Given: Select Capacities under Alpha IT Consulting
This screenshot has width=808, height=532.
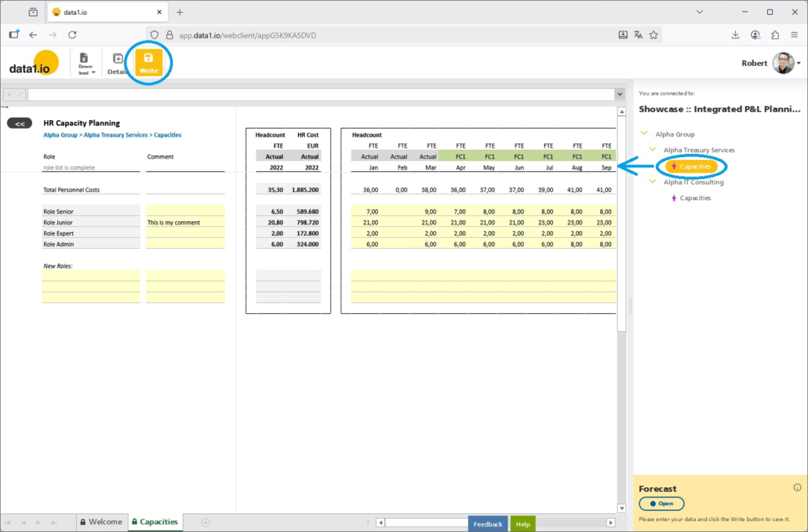Looking at the screenshot, I should (694, 198).
